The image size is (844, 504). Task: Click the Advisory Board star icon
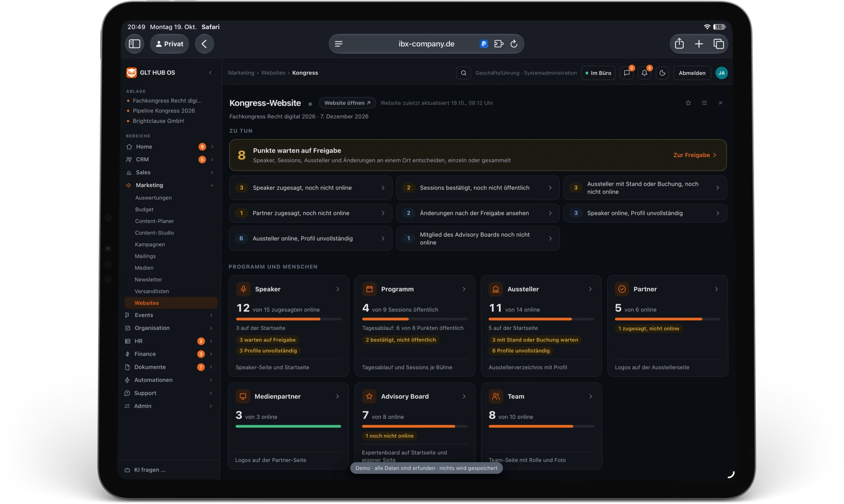pyautogui.click(x=369, y=396)
